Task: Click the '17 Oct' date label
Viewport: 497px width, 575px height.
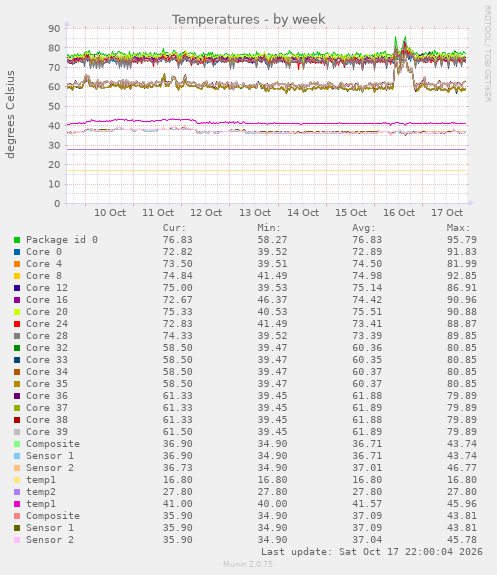Action: tap(447, 213)
